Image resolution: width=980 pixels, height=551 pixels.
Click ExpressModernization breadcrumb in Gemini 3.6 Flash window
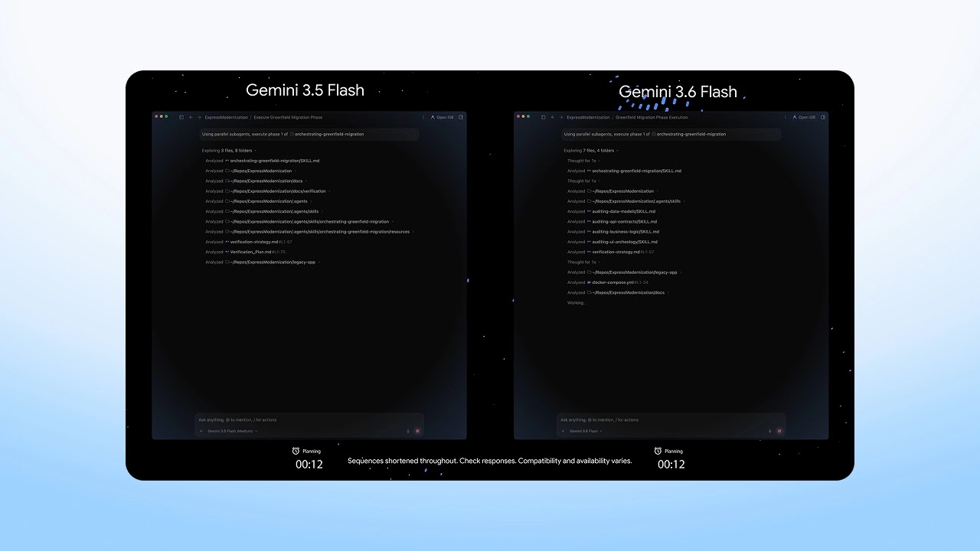pyautogui.click(x=588, y=117)
